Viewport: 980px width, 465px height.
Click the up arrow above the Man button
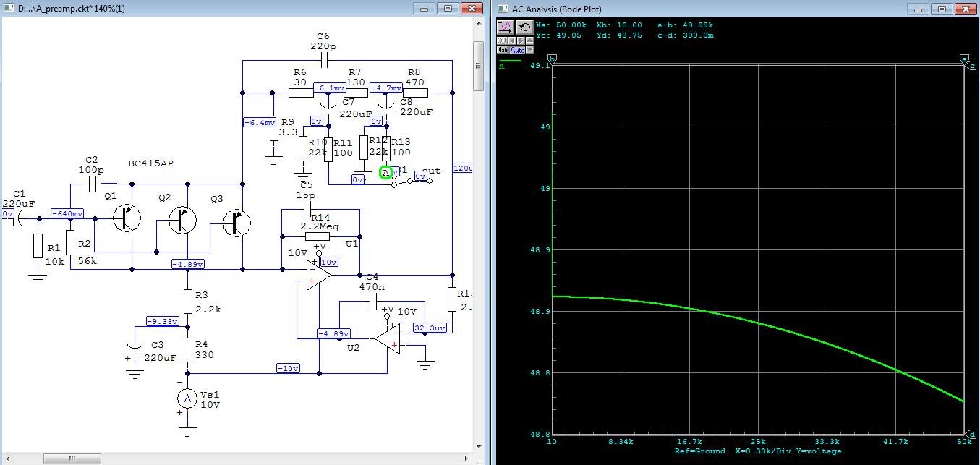coord(529,40)
